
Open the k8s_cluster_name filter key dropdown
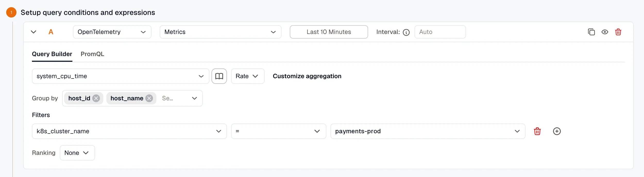tap(129, 131)
